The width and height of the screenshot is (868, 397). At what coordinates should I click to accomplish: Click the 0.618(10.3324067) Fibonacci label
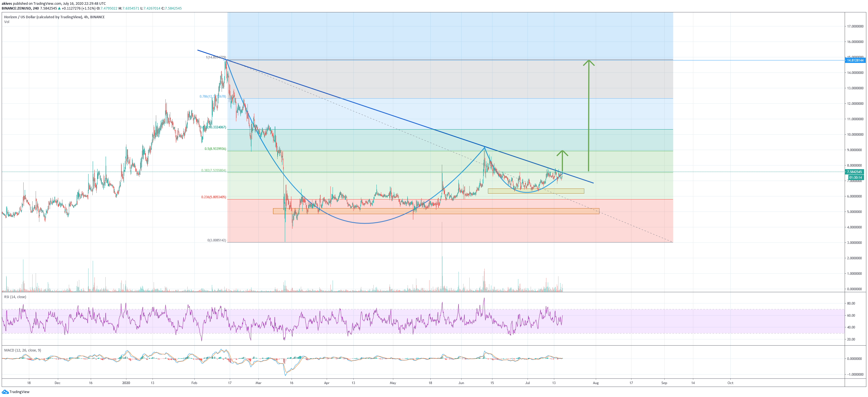[x=213, y=127]
